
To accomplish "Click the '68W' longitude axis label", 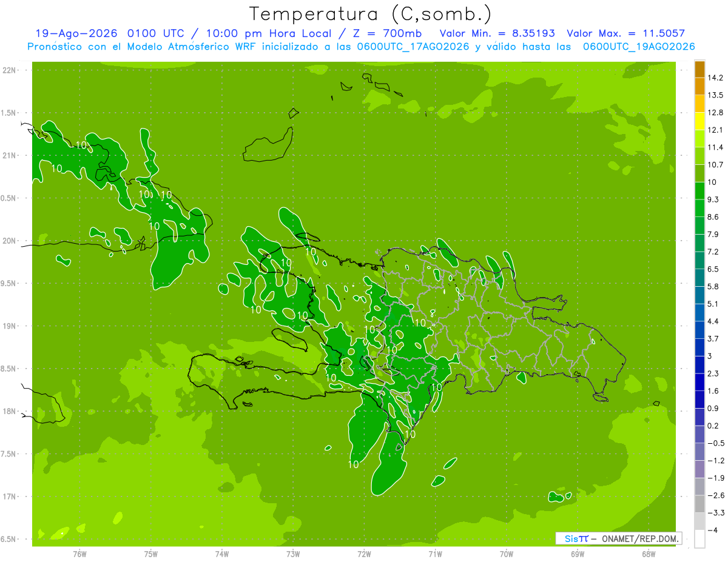I will 649,555.
